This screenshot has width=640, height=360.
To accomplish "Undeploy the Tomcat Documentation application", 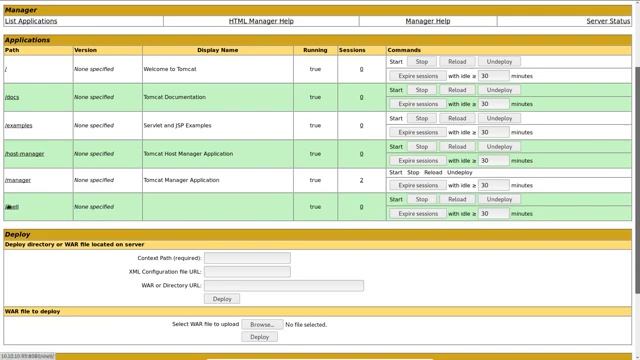I will point(499,90).
